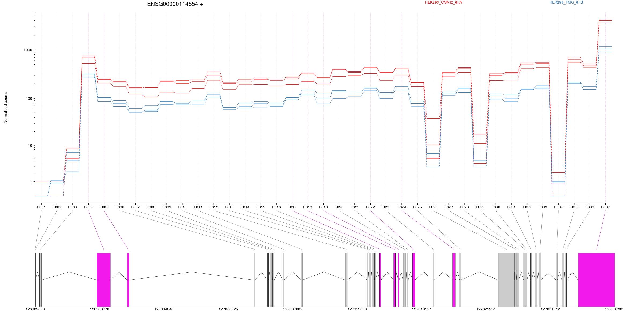Pick exon label E009
The width and height of the screenshot is (644, 322).
[167, 207]
